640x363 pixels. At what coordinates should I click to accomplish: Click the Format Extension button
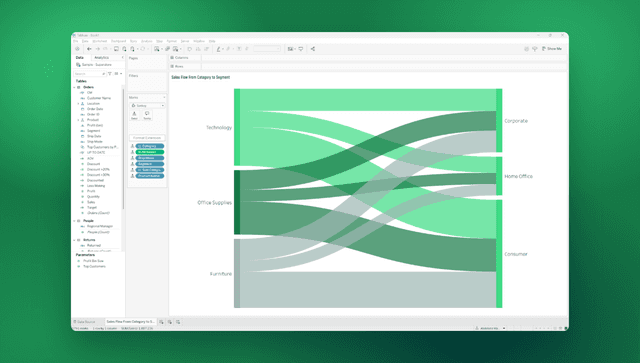147,138
